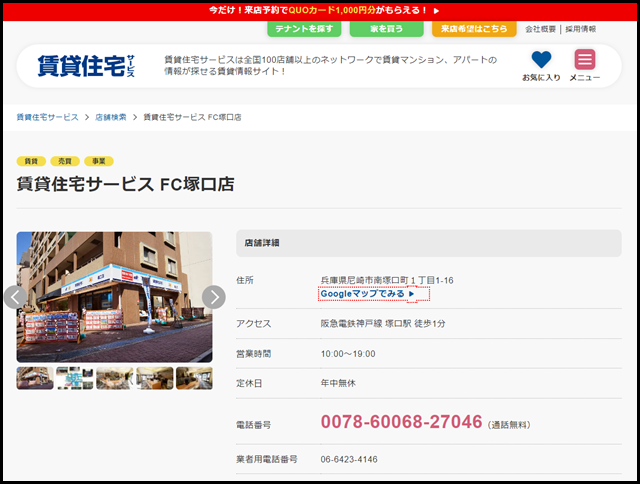Select second thumbnail in photo strip
The width and height of the screenshot is (640, 484).
click(x=75, y=378)
